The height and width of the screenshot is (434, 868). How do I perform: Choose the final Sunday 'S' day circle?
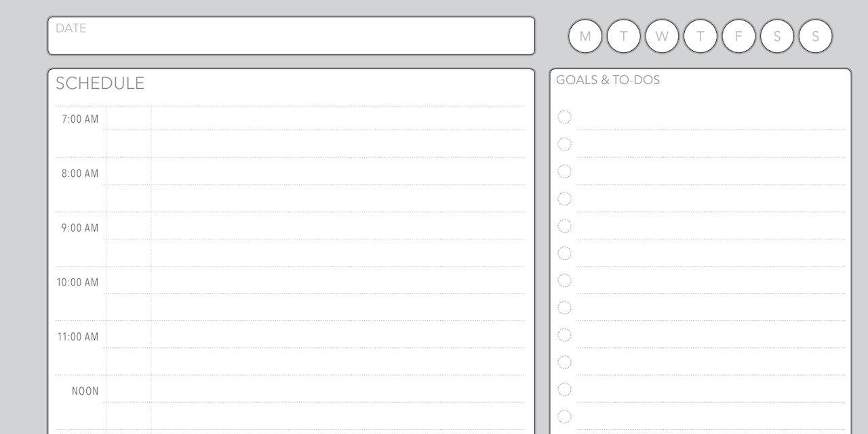815,36
